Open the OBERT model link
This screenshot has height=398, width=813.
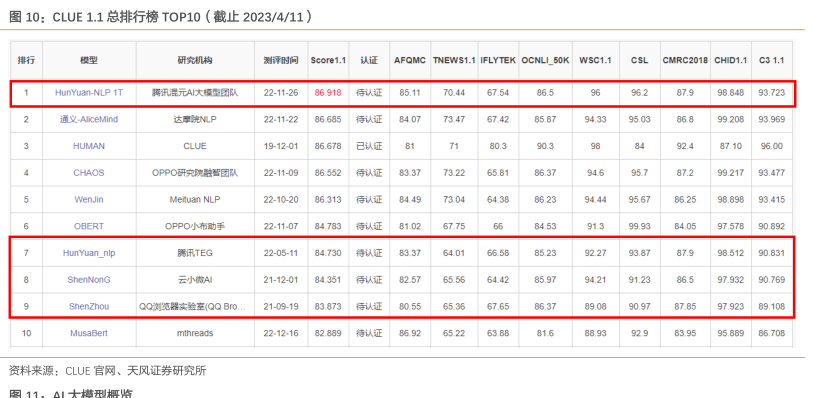point(89,226)
